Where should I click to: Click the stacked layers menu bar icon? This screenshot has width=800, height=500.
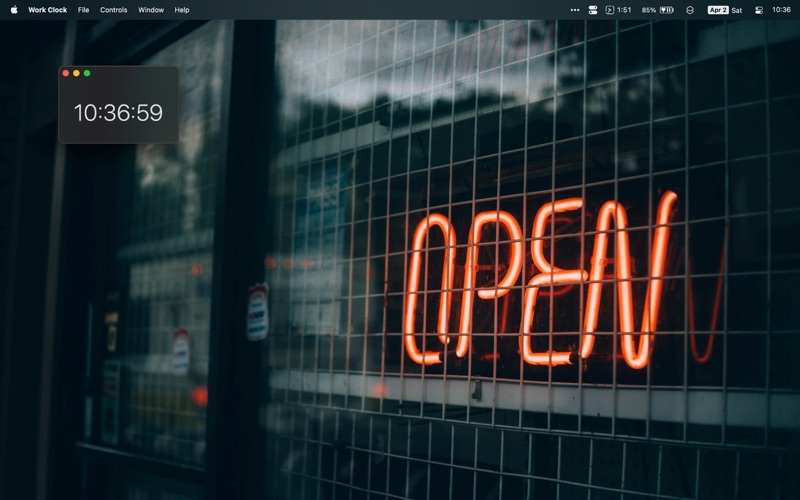pos(690,10)
